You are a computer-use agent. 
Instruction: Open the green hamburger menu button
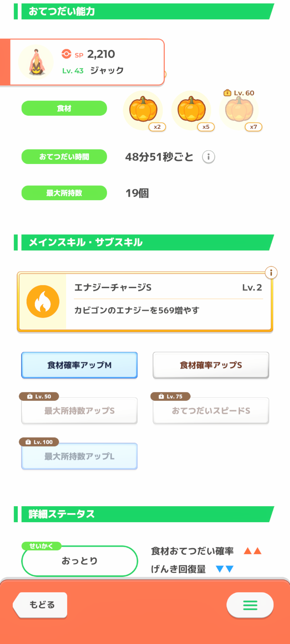coord(250,605)
